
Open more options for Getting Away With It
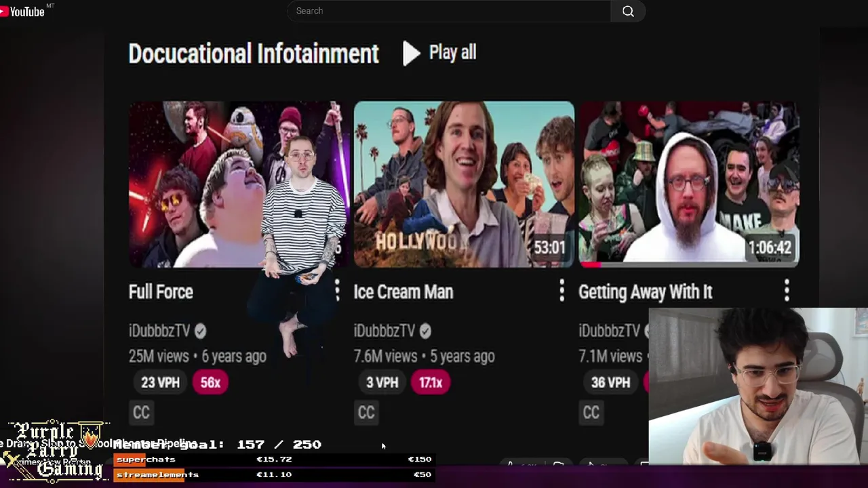point(787,291)
